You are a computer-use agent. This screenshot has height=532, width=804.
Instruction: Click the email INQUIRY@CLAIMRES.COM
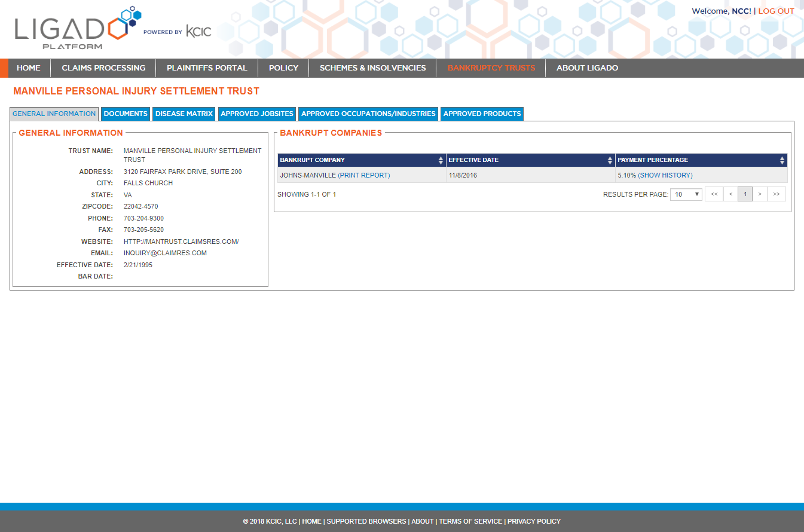(165, 253)
